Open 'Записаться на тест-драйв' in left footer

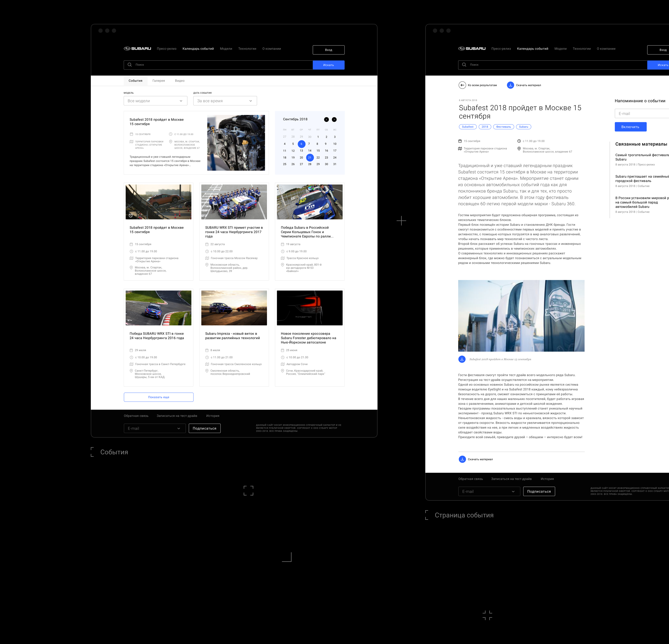[177, 416]
